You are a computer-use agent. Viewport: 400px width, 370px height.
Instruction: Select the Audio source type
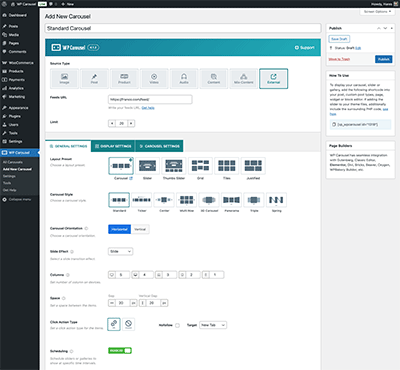point(184,79)
